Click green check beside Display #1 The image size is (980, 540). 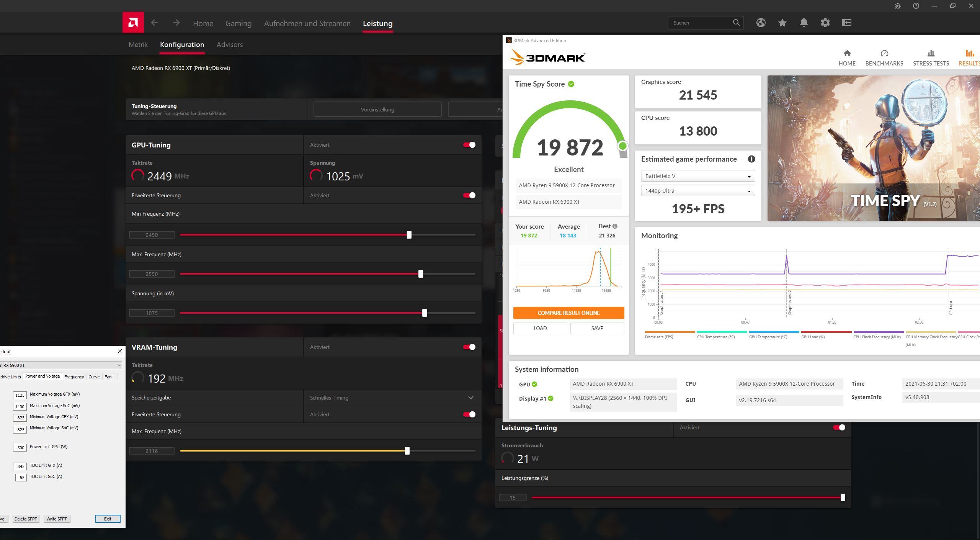pyautogui.click(x=550, y=398)
